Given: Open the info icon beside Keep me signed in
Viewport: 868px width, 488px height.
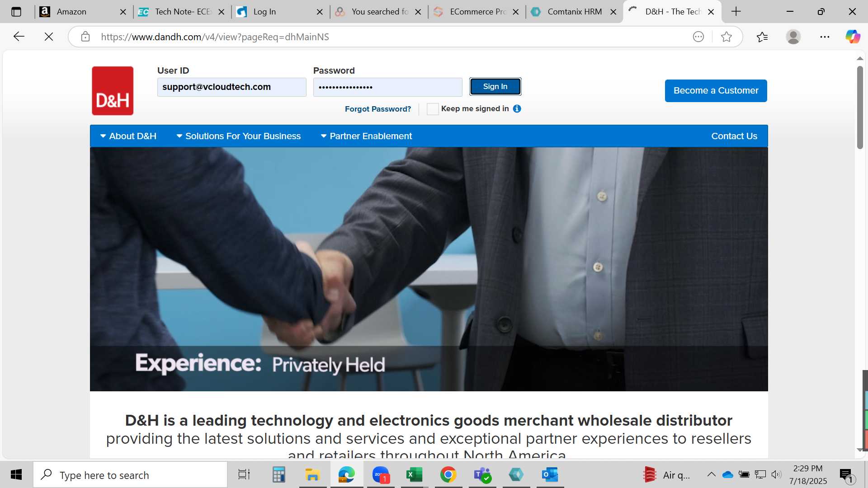Looking at the screenshot, I should tap(517, 108).
